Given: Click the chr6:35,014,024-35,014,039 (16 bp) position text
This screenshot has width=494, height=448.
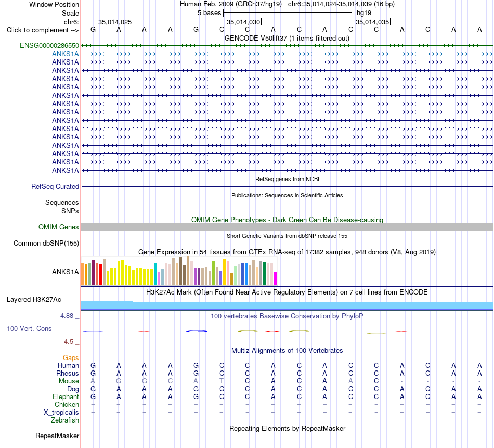Looking at the screenshot, I should click(341, 4).
